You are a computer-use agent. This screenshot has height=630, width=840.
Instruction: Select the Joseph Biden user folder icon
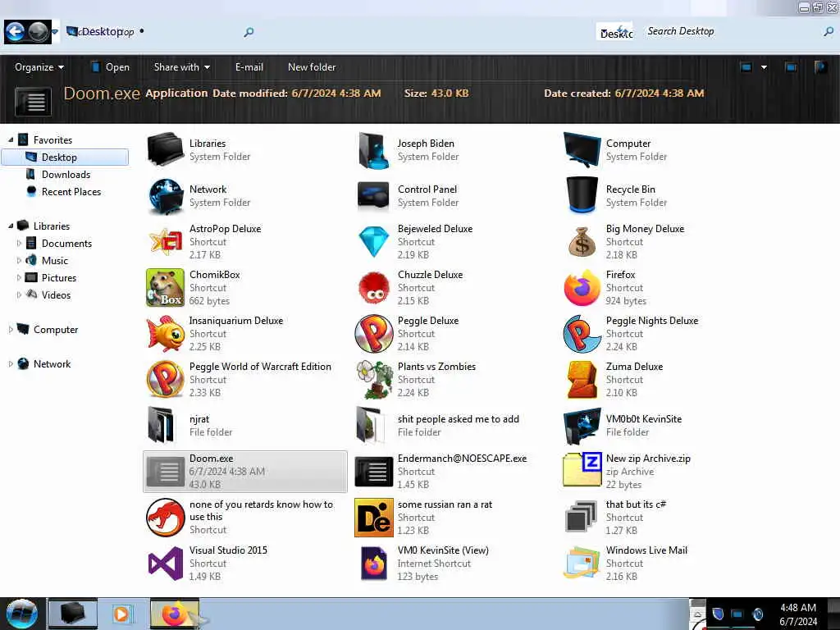[373, 149]
